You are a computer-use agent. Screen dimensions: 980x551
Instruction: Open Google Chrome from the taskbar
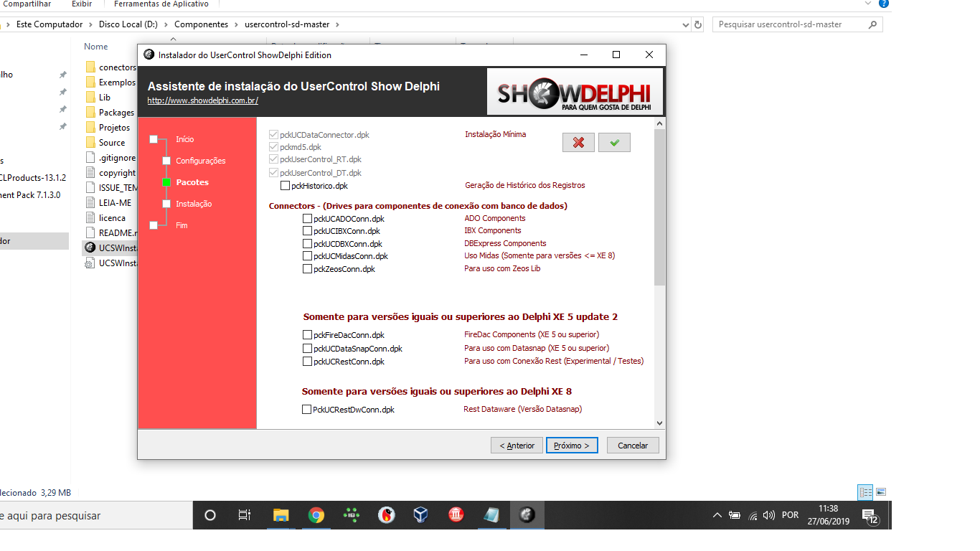pyautogui.click(x=316, y=515)
